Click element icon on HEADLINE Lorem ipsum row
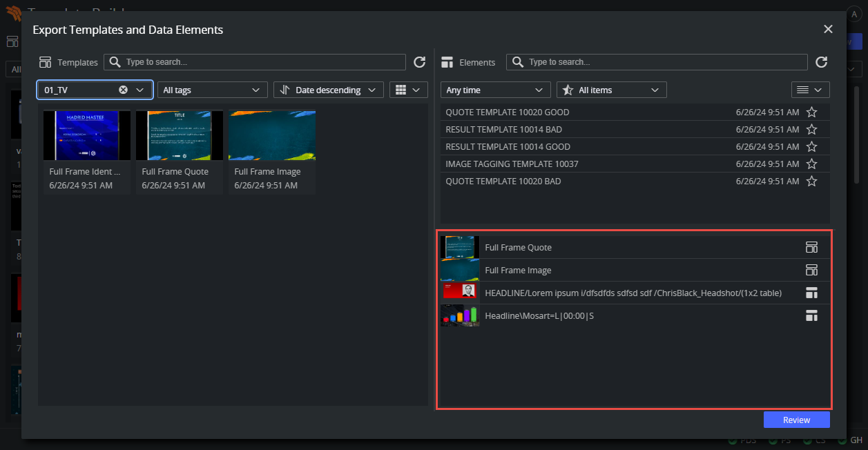Image resolution: width=868 pixels, height=450 pixels. (811, 293)
